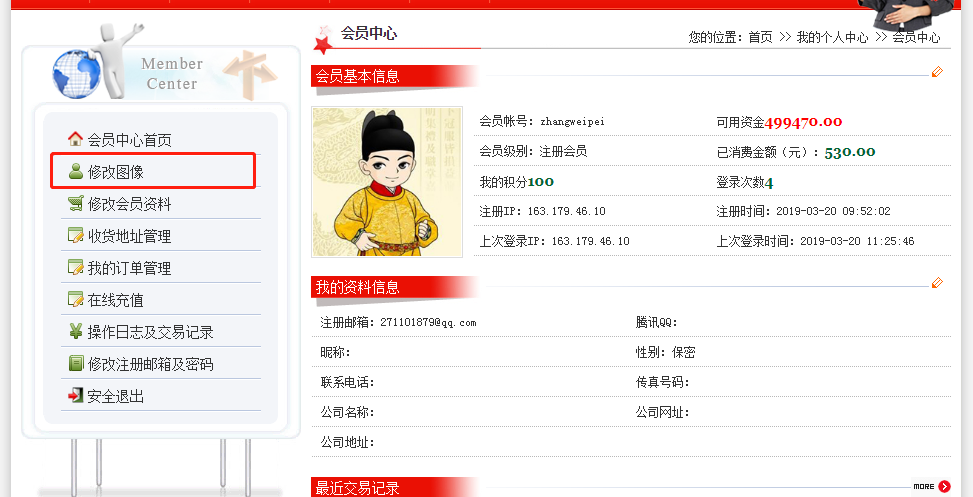Select 修改会员资料 menu item

(129, 204)
